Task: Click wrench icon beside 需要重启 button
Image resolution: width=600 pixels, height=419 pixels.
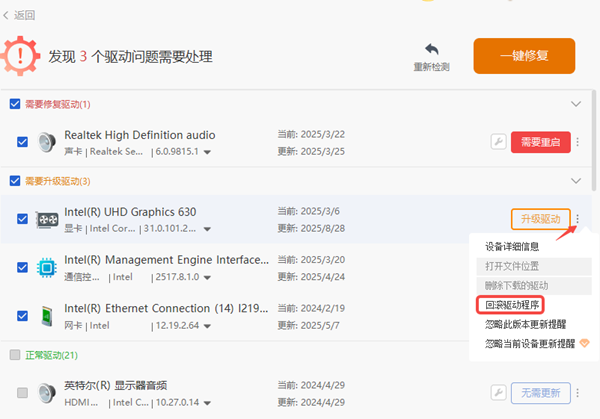Action: click(x=498, y=143)
